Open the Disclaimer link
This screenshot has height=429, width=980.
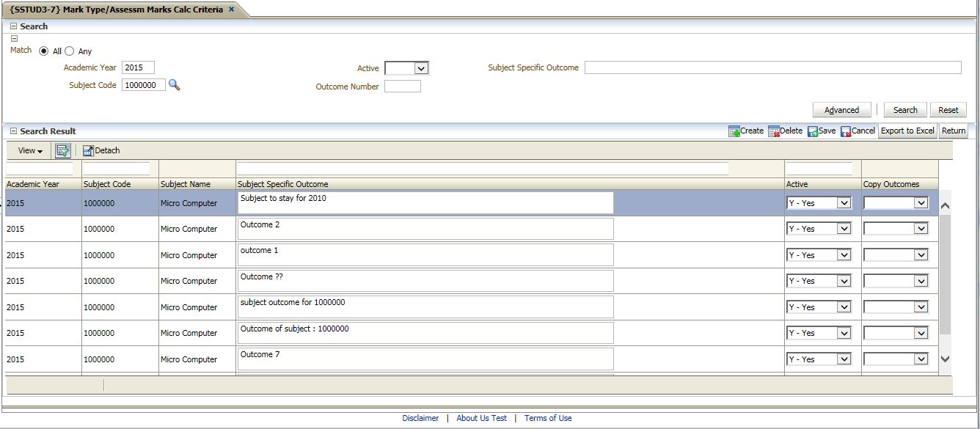pyautogui.click(x=420, y=418)
